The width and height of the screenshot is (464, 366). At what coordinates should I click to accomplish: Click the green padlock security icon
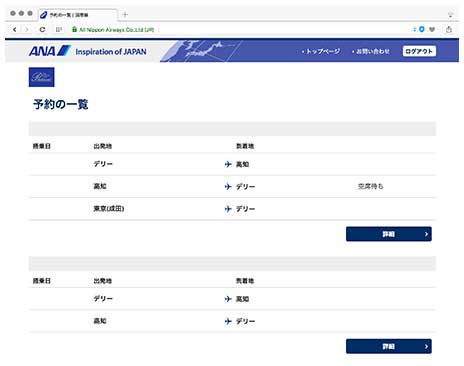pyautogui.click(x=74, y=29)
